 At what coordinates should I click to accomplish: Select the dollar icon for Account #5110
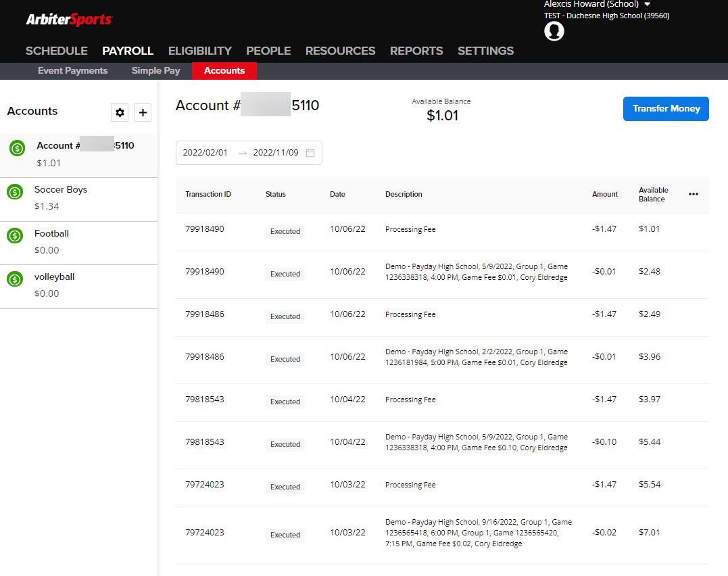pos(16,148)
